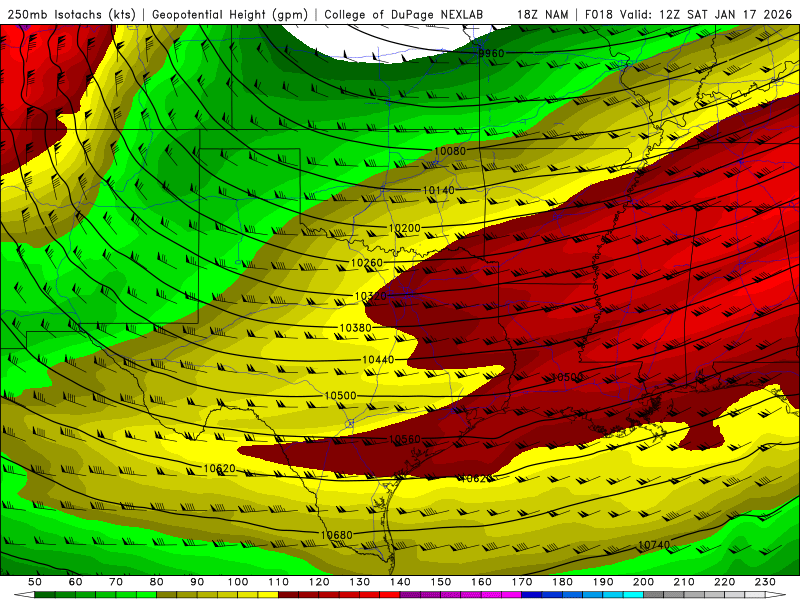800x600 pixels.
Task: Click the 10140 height contour label
Action: coord(438,190)
